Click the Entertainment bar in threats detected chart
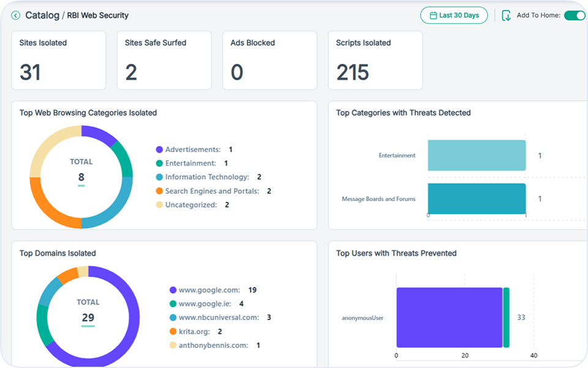This screenshot has width=588, height=368. coord(477,155)
